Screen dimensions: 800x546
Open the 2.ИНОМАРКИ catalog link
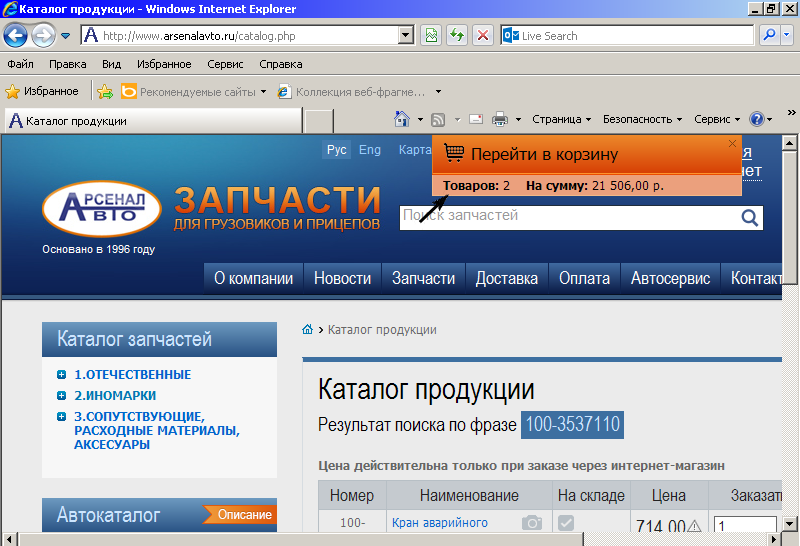(115, 395)
